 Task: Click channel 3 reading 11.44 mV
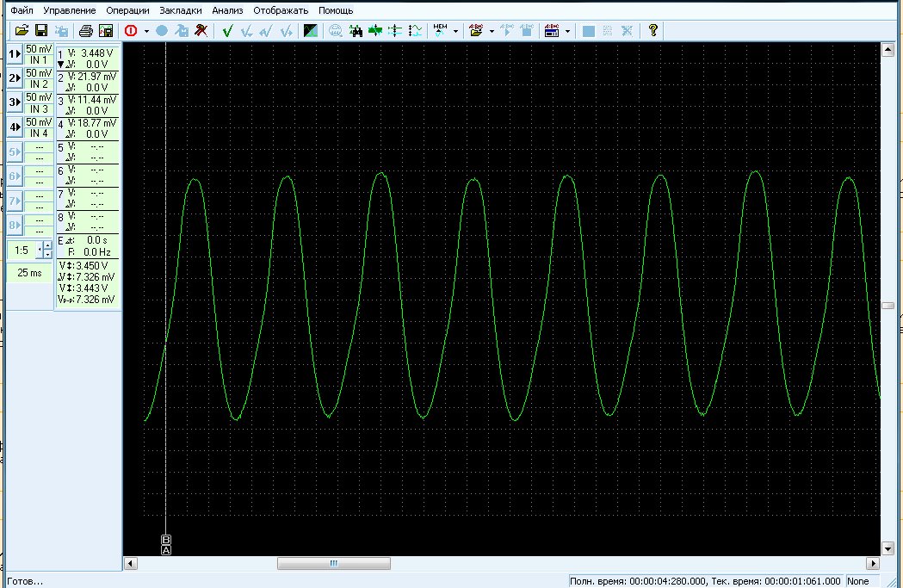coord(96,100)
